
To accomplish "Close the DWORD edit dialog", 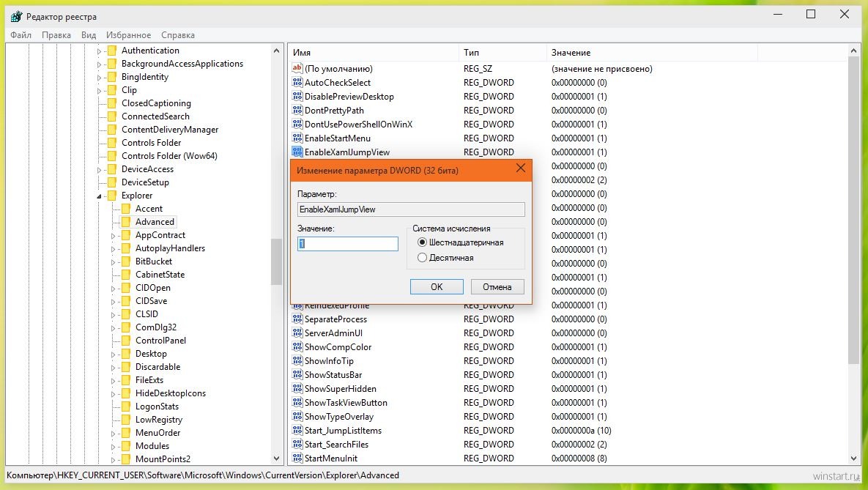I will (520, 168).
